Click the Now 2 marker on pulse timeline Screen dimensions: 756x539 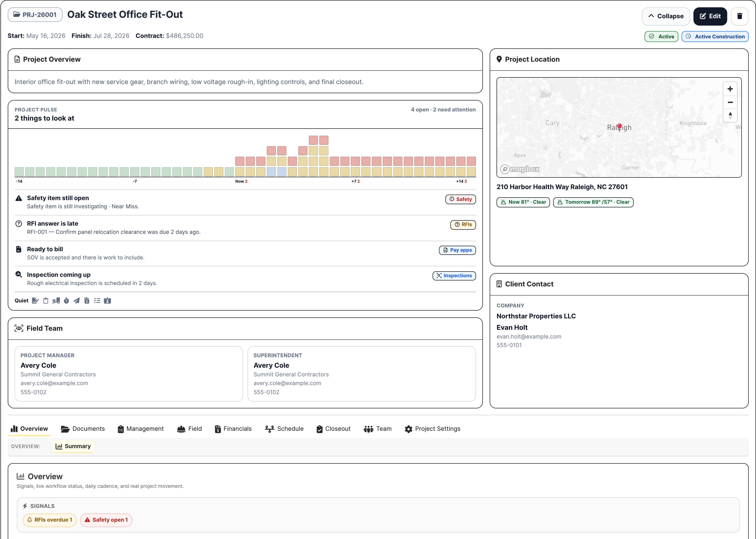241,181
